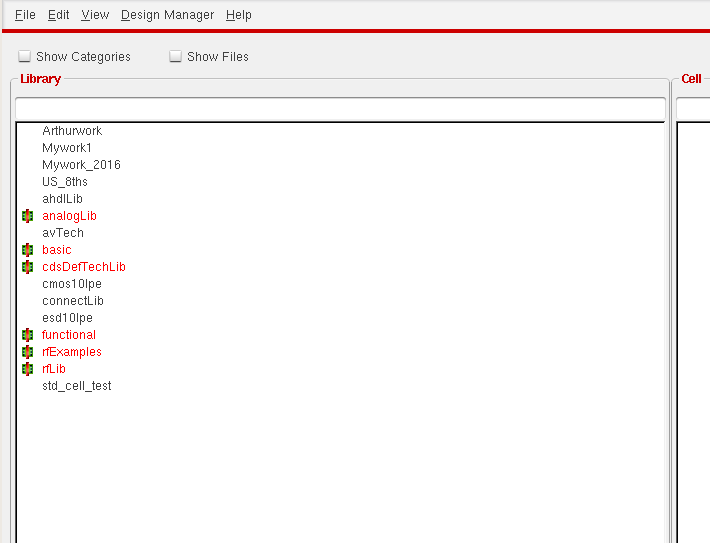
Task: Select the cmos10lpe library
Action: pyautogui.click(x=72, y=284)
